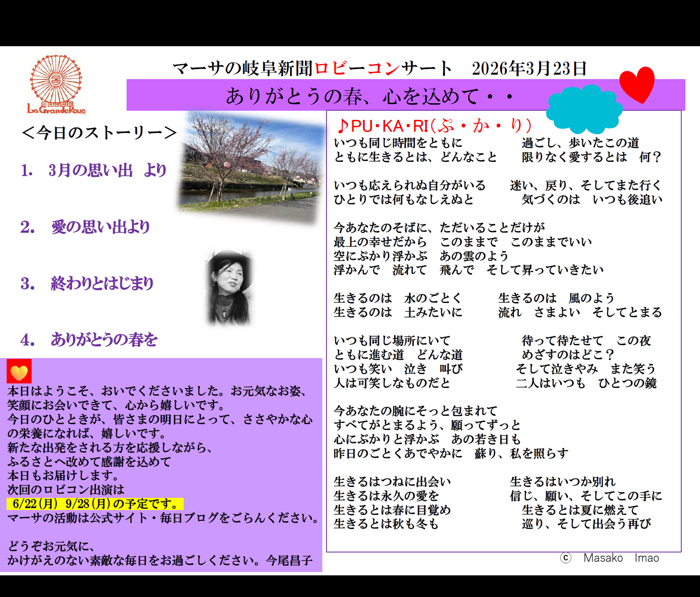Click the yellow highlighted 6/22(月) 9/28(月) schedule line
Viewport: 700px width, 597px height.
pyautogui.click(x=95, y=504)
